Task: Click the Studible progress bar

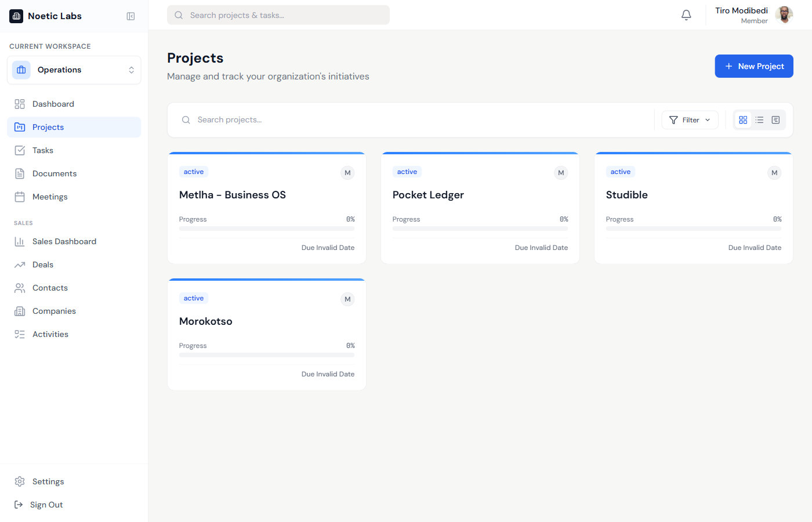Action: pos(693,228)
